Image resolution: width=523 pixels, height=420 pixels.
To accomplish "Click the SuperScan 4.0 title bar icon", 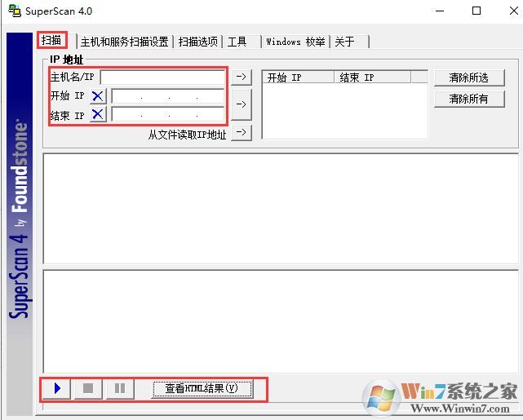I will (x=15, y=11).
